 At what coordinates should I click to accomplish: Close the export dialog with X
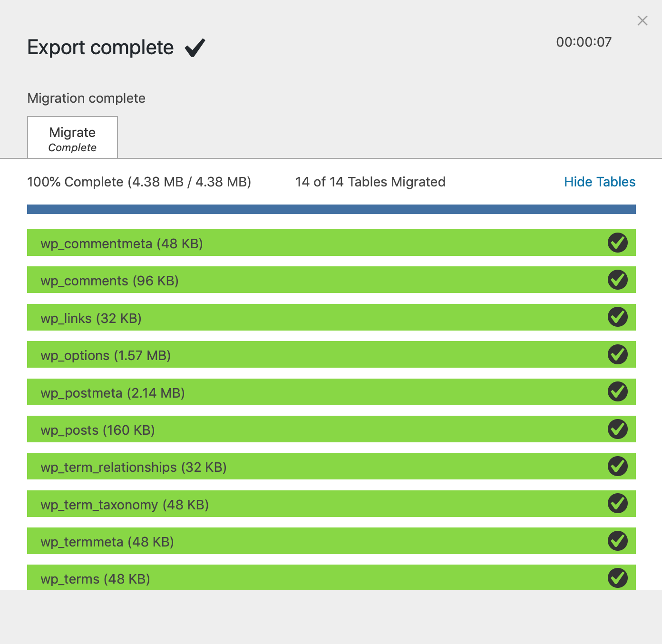(x=642, y=20)
